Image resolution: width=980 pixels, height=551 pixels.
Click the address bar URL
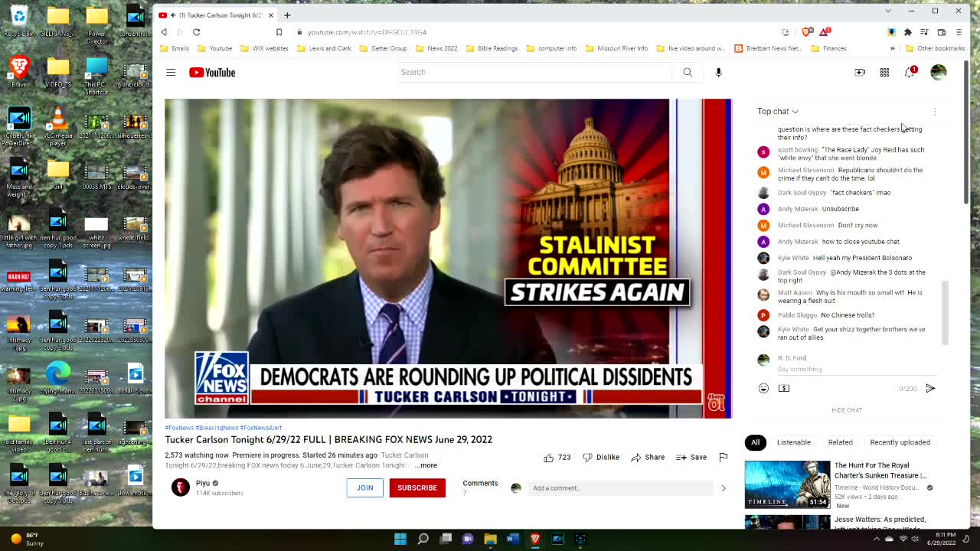coord(367,32)
